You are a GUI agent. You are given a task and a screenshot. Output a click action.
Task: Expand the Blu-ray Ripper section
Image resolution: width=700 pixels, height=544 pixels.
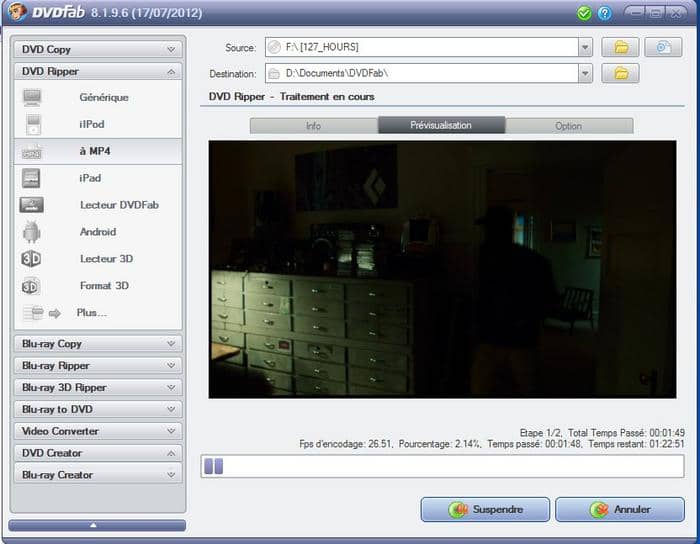click(x=98, y=365)
